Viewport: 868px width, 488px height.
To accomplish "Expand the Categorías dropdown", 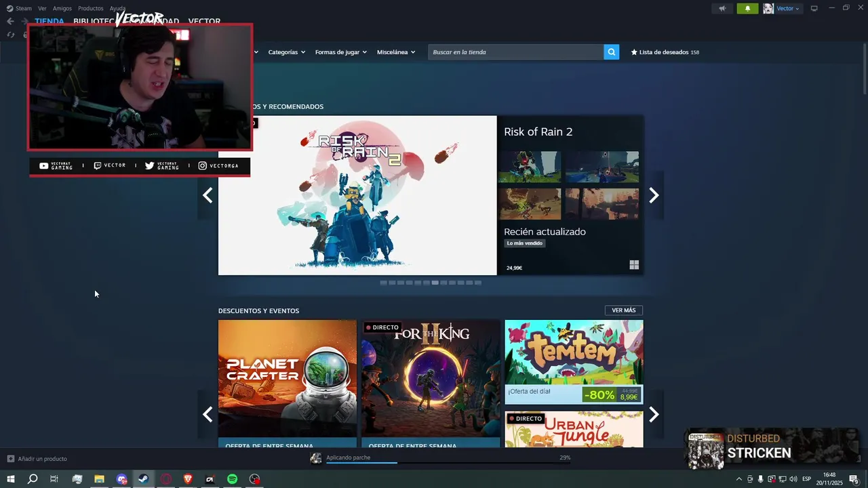I will pos(286,52).
